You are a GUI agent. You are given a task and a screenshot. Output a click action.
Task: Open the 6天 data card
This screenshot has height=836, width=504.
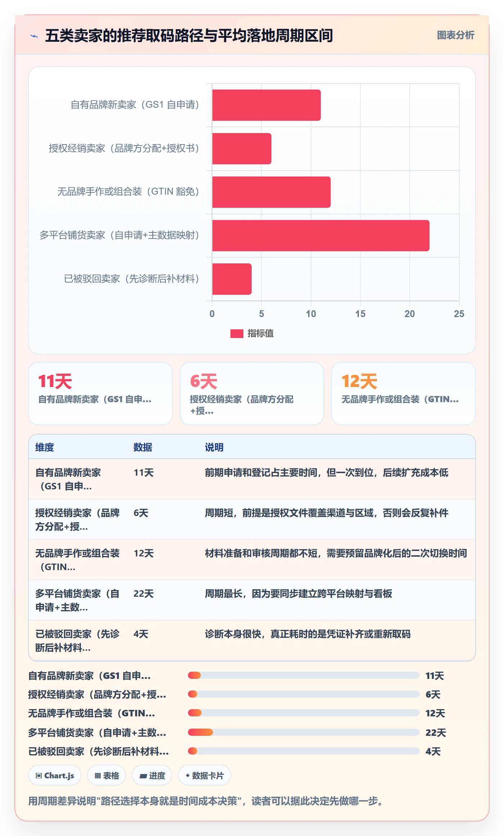[x=252, y=393]
